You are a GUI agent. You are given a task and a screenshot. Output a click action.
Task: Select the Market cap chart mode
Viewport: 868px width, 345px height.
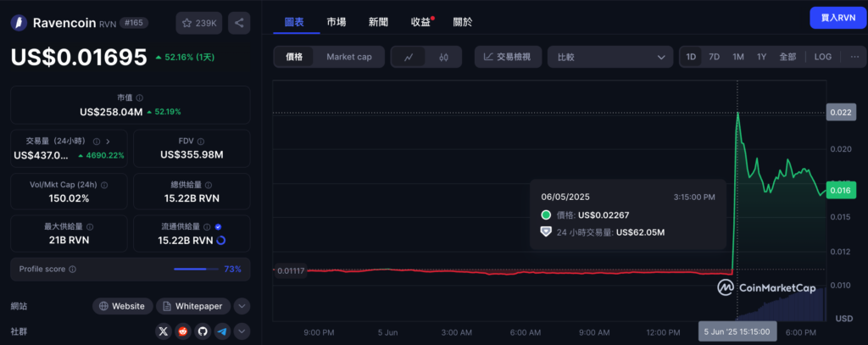tap(348, 57)
